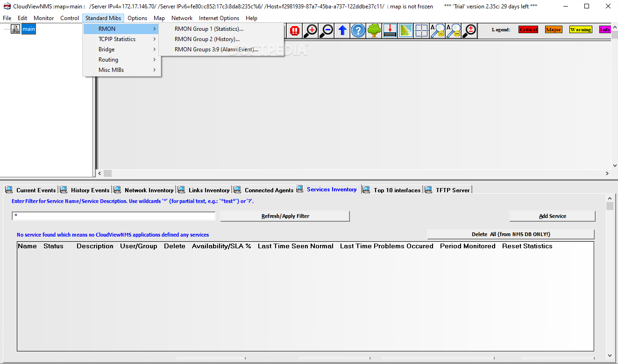Open the Edit menu

point(22,18)
